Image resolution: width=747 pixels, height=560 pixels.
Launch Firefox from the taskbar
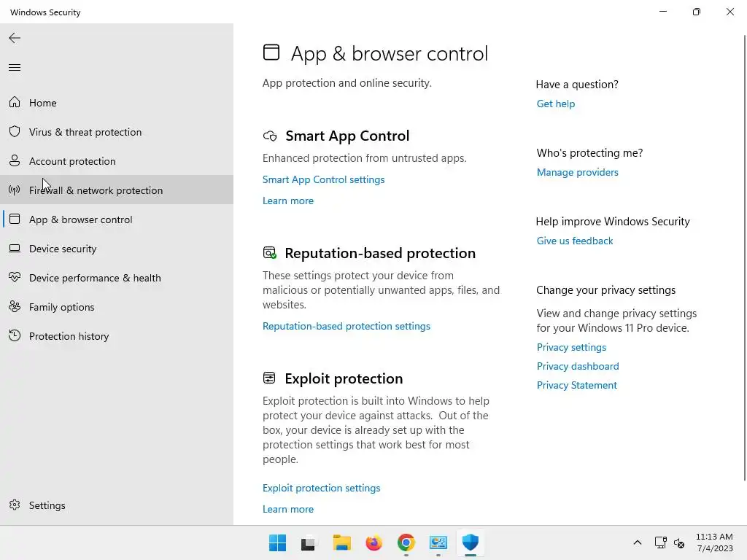click(x=374, y=542)
